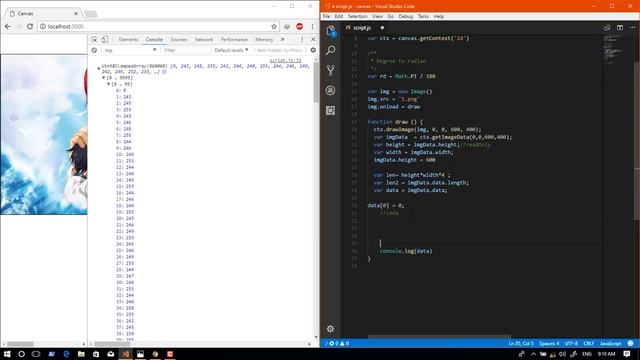Viewport: 640px width, 360px height.
Task: Open the Edit menu in VS Code
Action: 339,16
